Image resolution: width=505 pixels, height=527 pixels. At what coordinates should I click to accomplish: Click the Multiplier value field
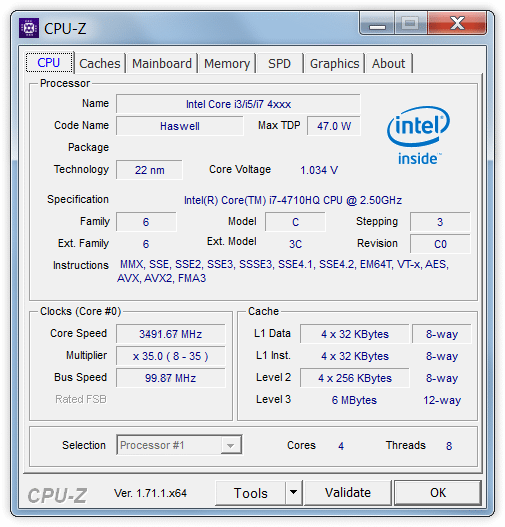[x=171, y=356]
